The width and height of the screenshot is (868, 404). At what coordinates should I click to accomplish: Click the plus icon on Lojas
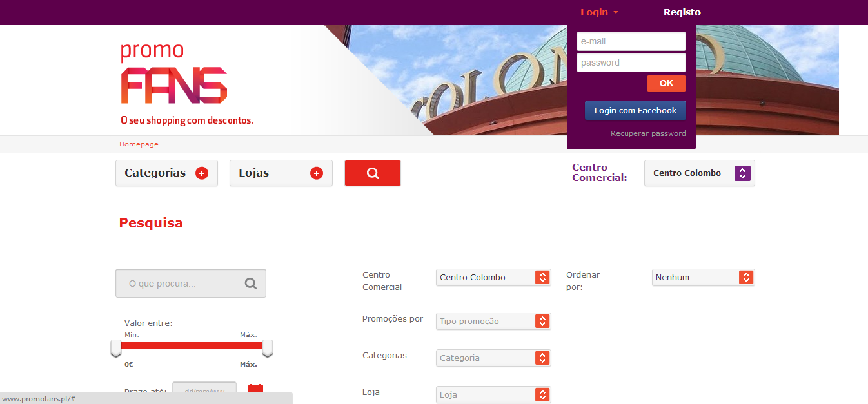[316, 173]
